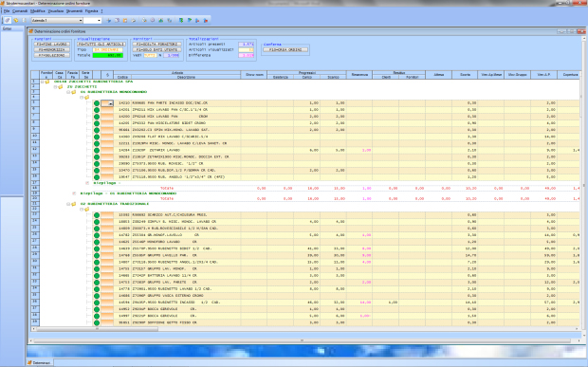Click folder icon of ZU ZUCCHETTI node

tap(61, 87)
